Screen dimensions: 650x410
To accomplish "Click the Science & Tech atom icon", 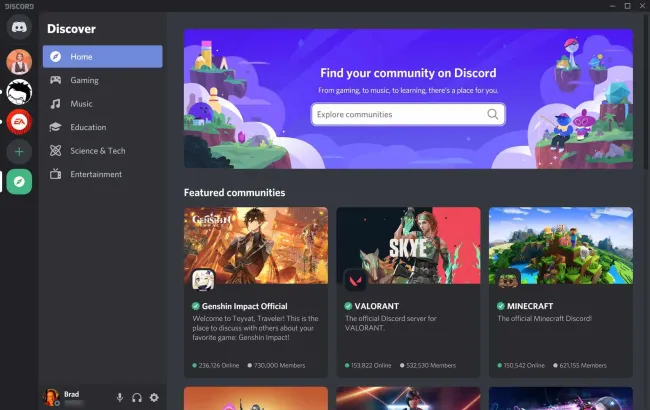I will tap(56, 150).
